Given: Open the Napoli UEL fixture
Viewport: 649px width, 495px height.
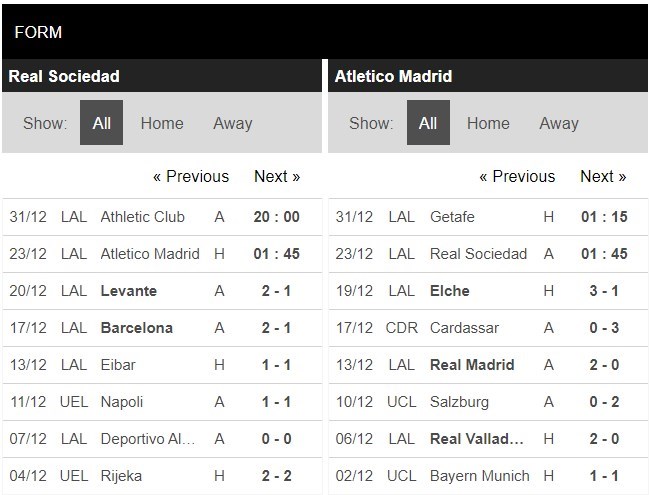Looking at the screenshot, I should click(122, 401).
